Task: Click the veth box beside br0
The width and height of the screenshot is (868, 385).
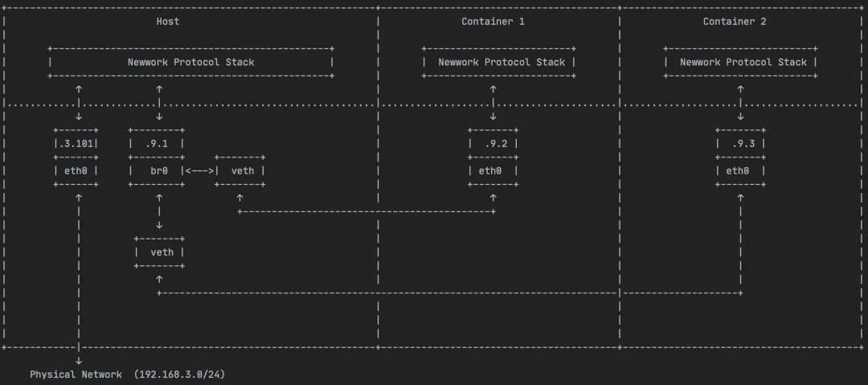Action: pos(240,170)
